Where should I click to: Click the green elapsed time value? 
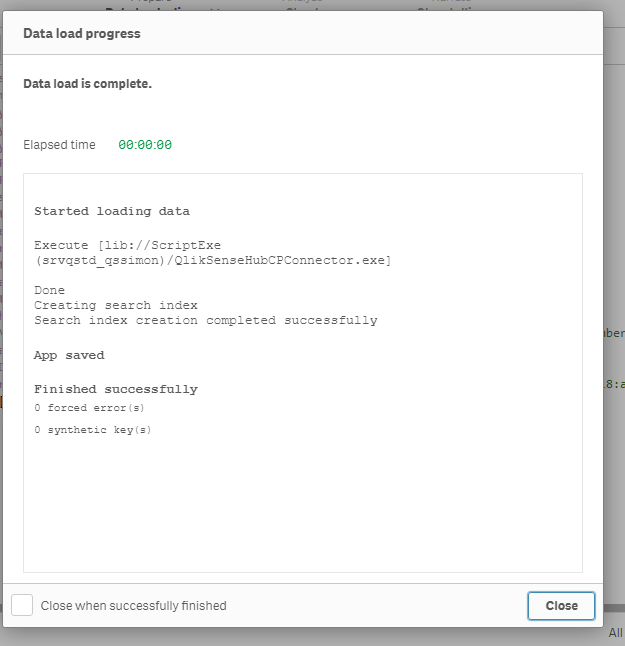pyautogui.click(x=145, y=145)
